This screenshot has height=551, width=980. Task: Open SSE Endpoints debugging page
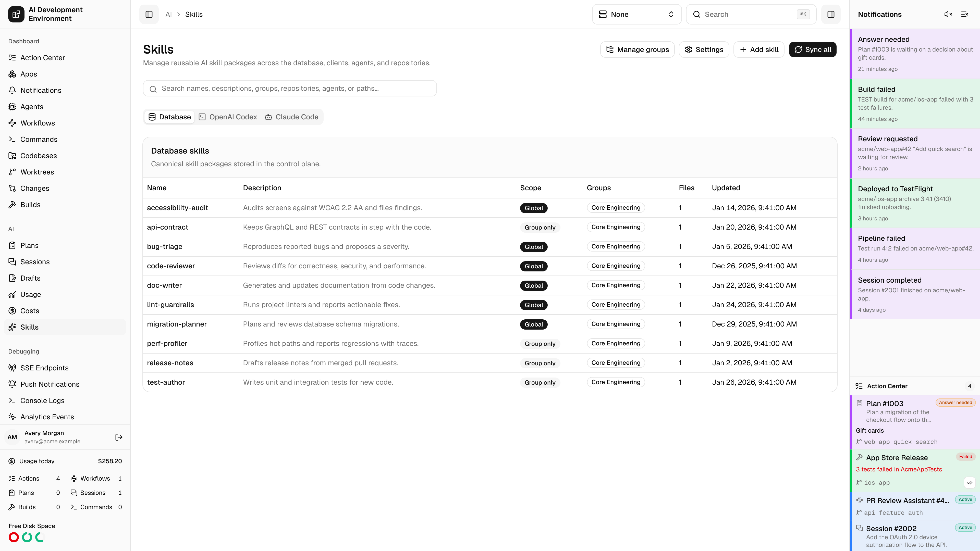pyautogui.click(x=65, y=368)
